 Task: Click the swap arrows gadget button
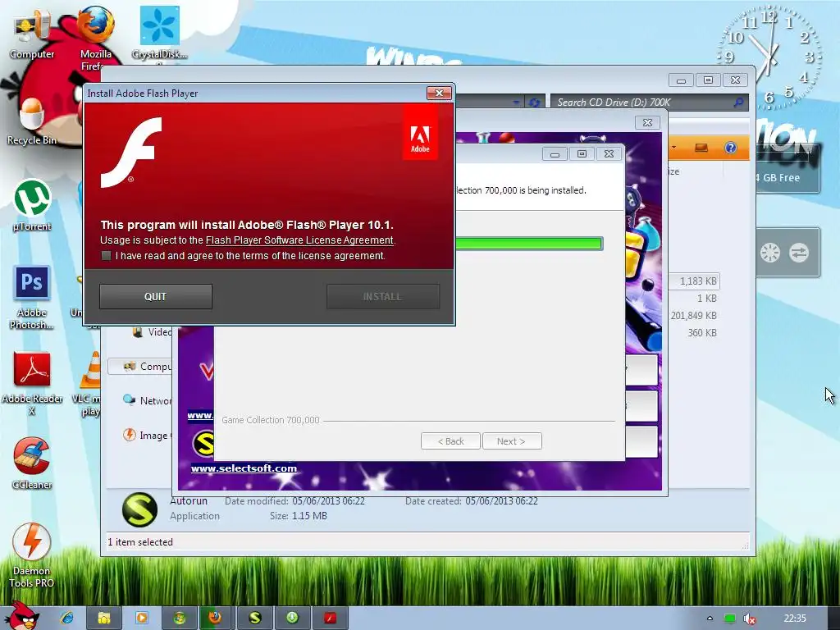[799, 253]
